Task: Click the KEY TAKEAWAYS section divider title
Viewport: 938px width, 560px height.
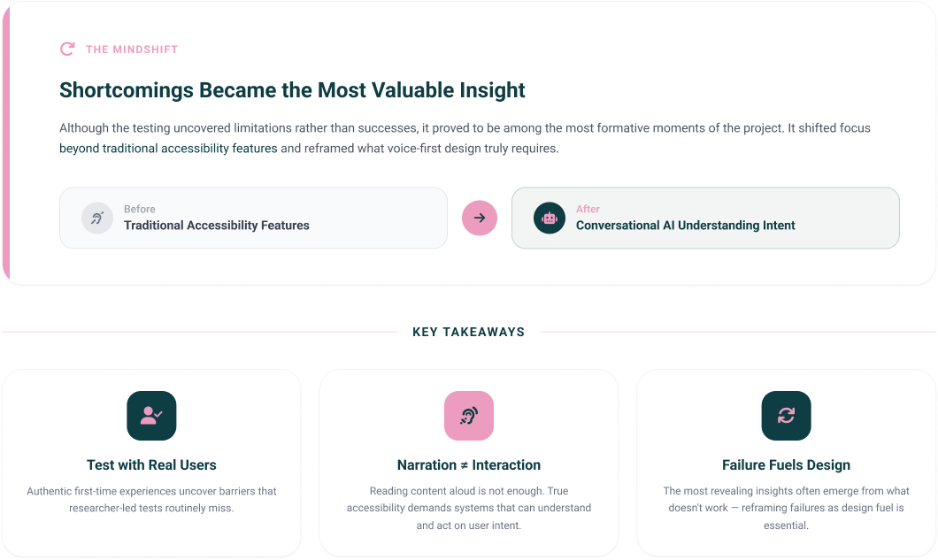Action: click(468, 332)
